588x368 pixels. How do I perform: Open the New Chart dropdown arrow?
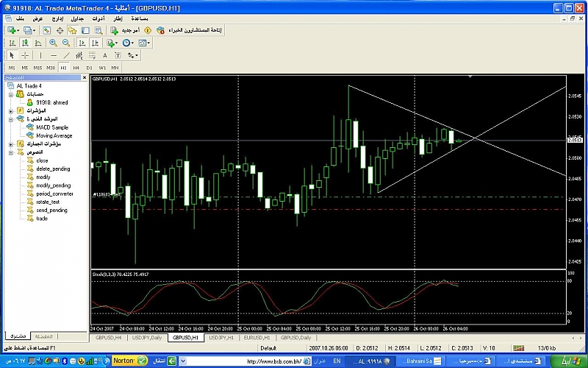coord(18,30)
